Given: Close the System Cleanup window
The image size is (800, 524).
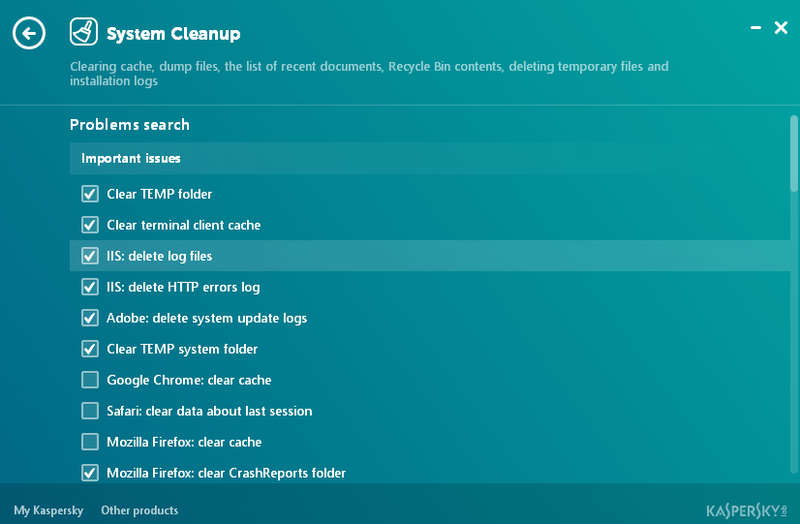Looking at the screenshot, I should click(781, 28).
